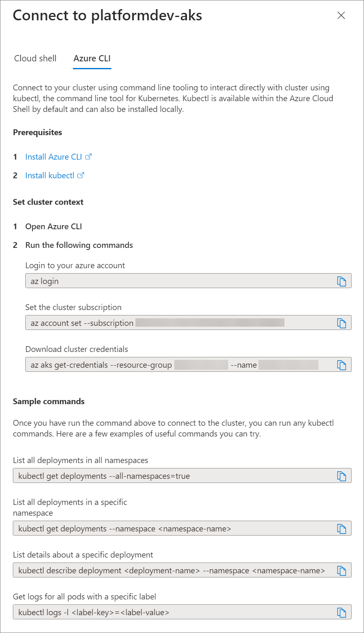Select the Azure CLI tab

(x=92, y=58)
